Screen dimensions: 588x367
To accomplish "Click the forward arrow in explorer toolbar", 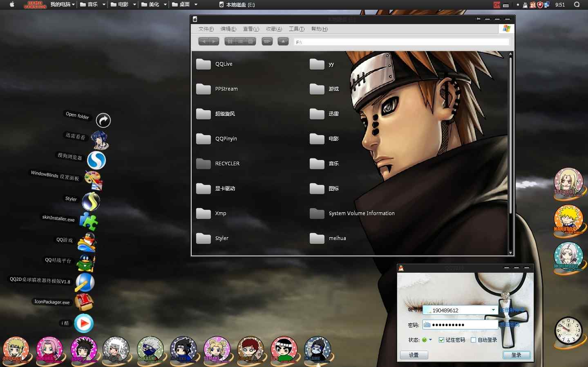I will (214, 41).
